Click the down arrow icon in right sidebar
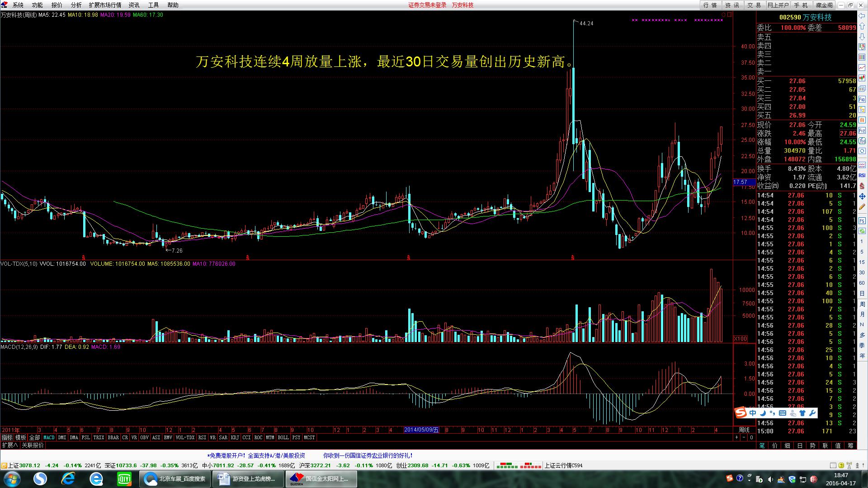 tap(862, 36)
